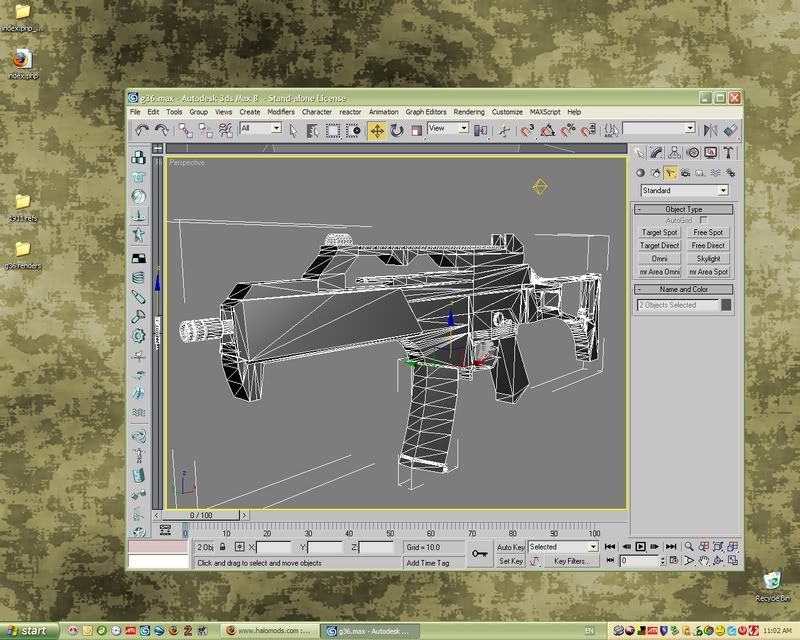Click the Use Pivot Point Center icon
The image size is (800, 640).
pyautogui.click(x=480, y=131)
